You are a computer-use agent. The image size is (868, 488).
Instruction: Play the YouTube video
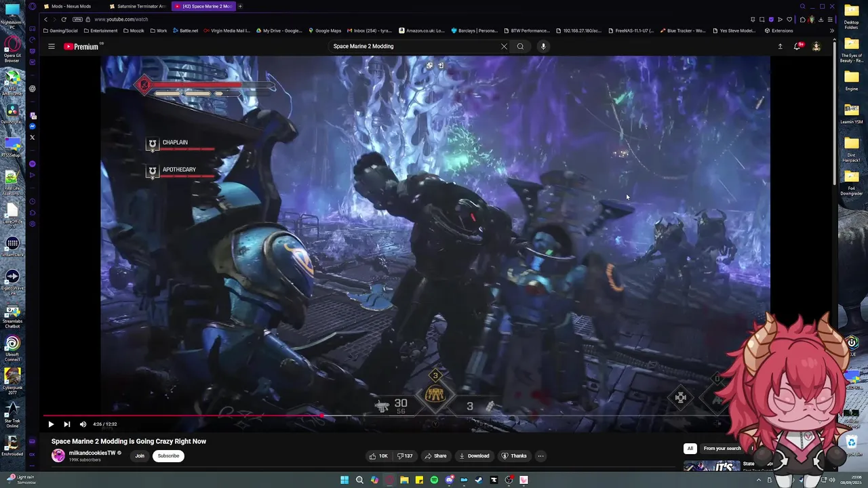pos(51,424)
